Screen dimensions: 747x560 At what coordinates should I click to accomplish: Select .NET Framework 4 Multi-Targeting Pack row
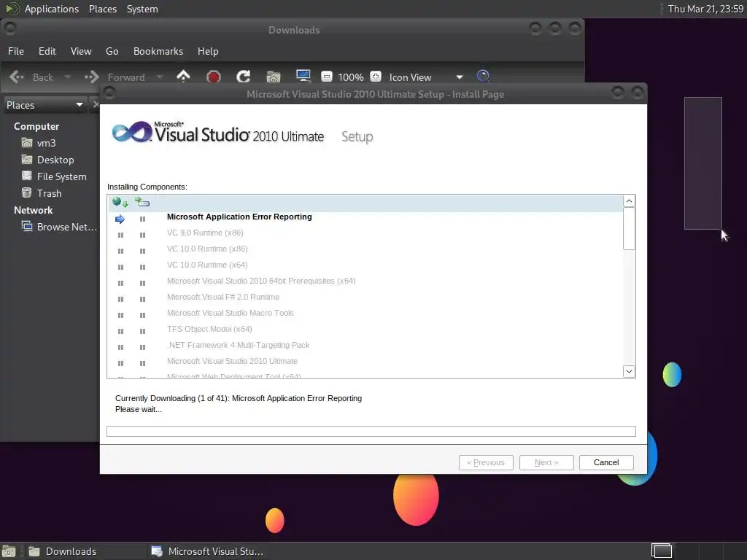[x=365, y=345]
